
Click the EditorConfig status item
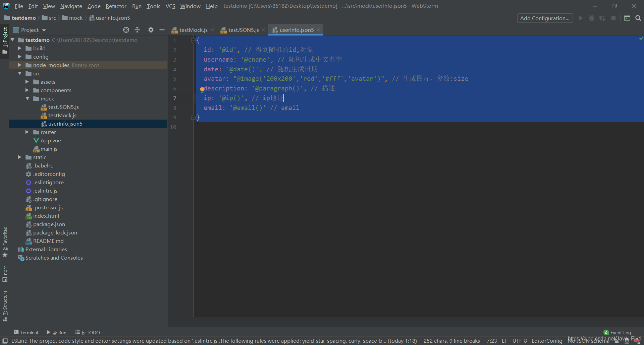click(x=547, y=341)
